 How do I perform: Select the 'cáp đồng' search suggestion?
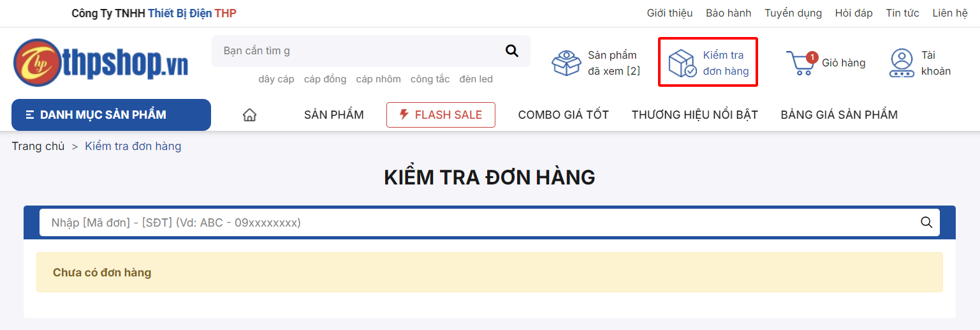[x=325, y=79]
